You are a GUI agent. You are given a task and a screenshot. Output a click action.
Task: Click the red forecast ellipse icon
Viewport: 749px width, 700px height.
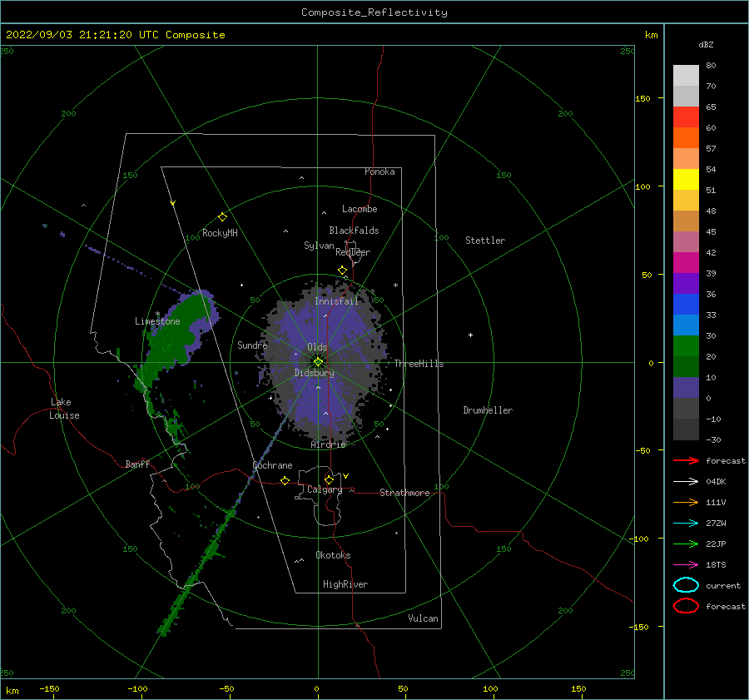686,606
